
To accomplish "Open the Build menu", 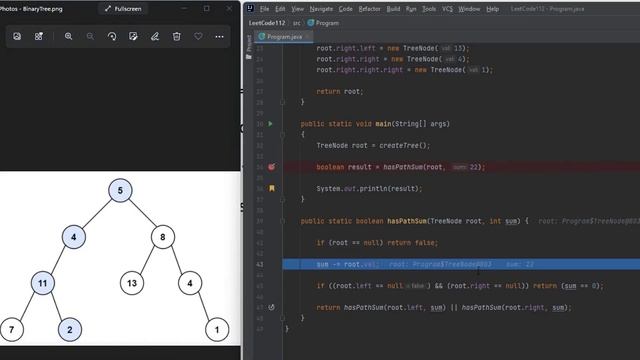I will (393, 9).
